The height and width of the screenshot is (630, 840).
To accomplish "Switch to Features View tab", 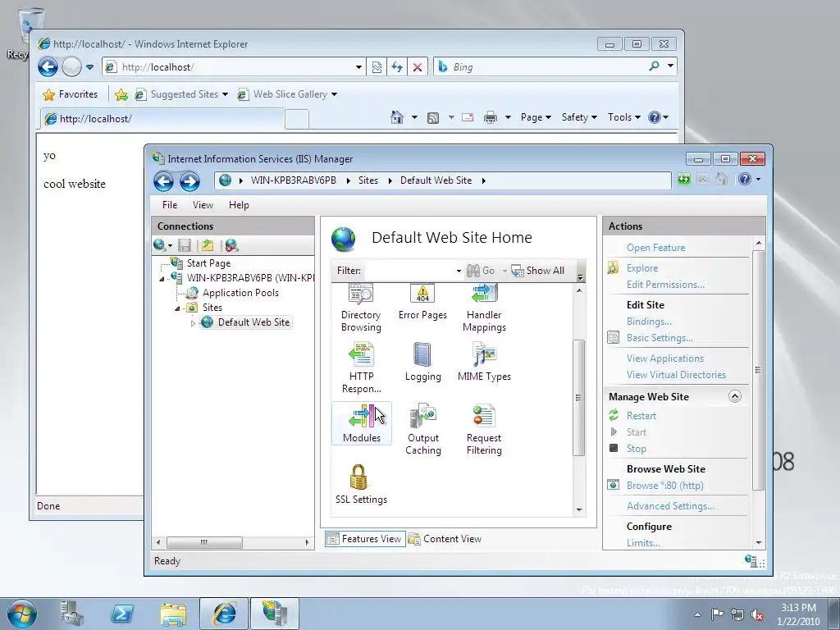I will point(365,539).
